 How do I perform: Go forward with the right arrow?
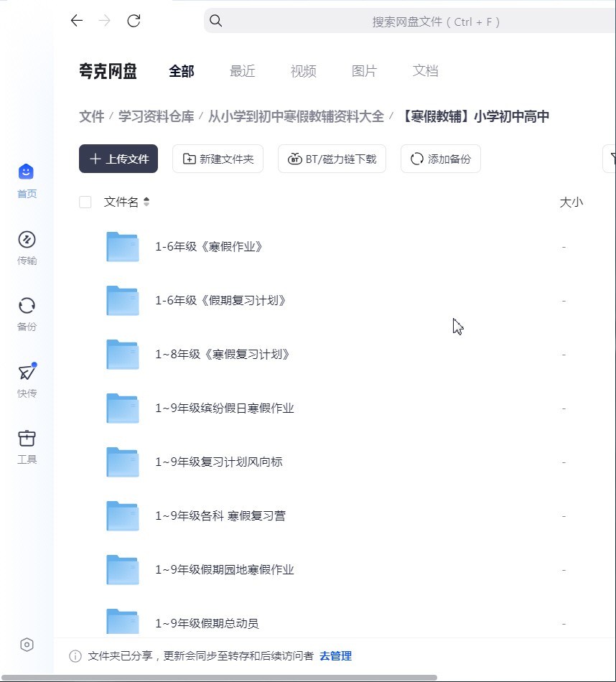[x=104, y=20]
